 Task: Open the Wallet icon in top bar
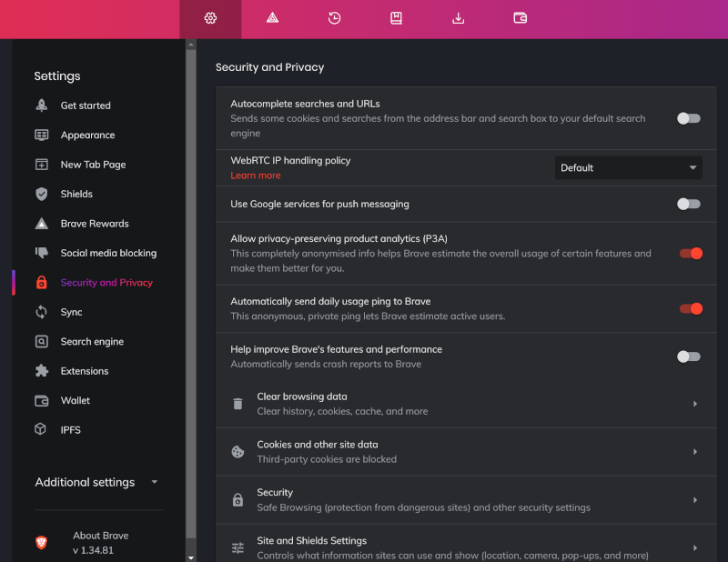coord(520,18)
